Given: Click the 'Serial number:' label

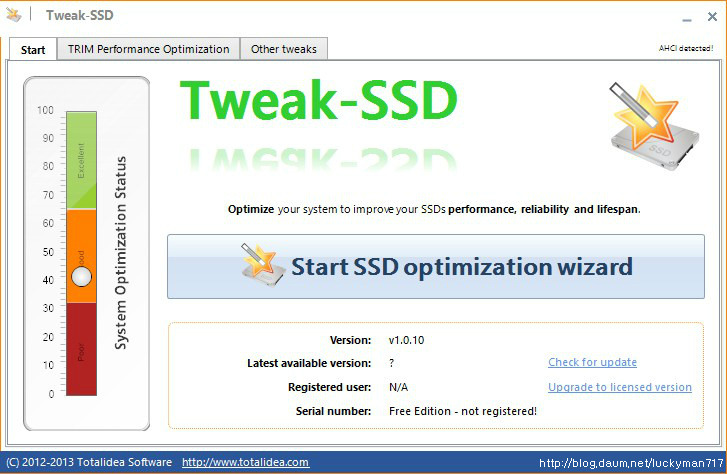Looking at the screenshot, I should pos(333,411).
